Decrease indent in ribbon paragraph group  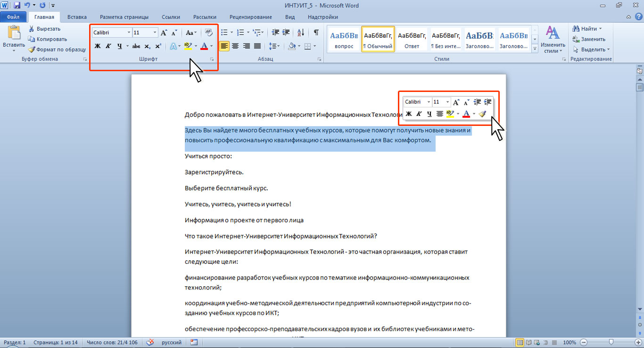point(275,33)
